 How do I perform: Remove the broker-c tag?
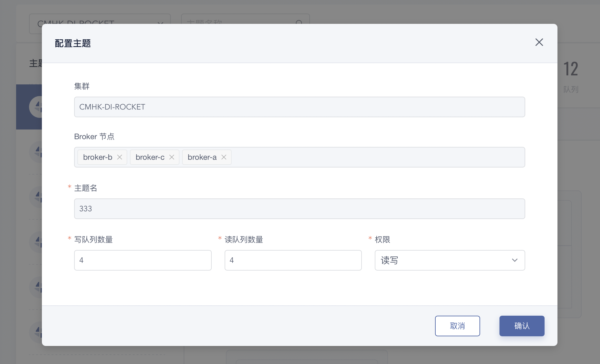[x=172, y=157]
